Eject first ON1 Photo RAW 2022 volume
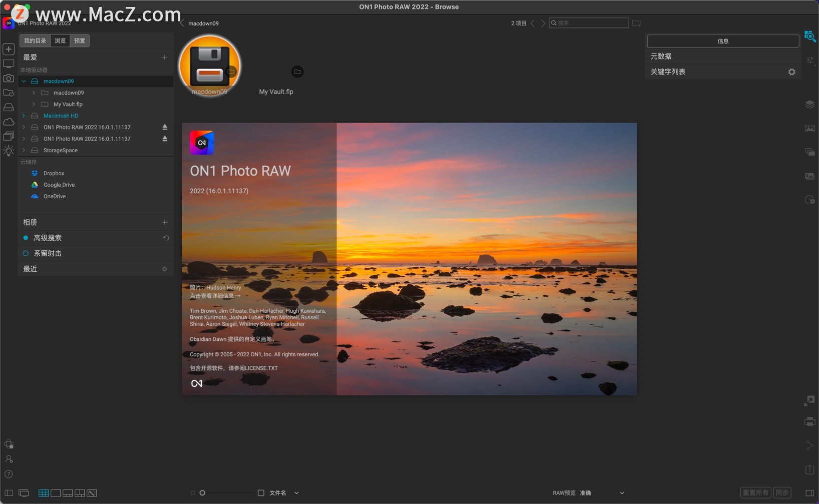 pos(164,127)
